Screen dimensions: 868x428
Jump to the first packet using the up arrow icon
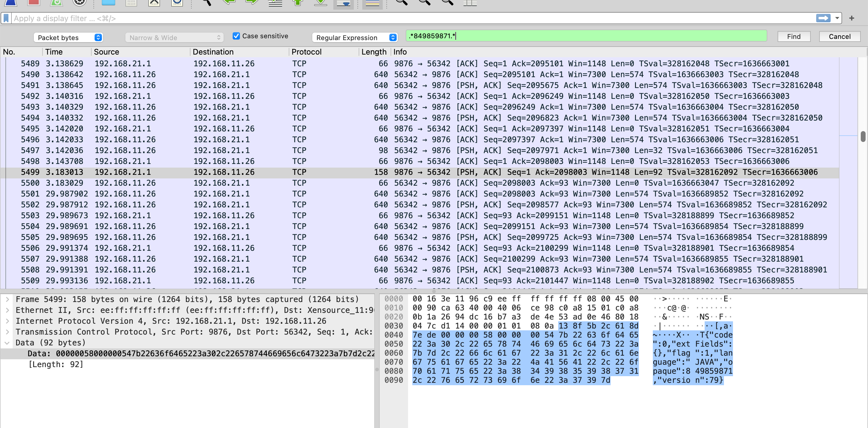point(297,3)
